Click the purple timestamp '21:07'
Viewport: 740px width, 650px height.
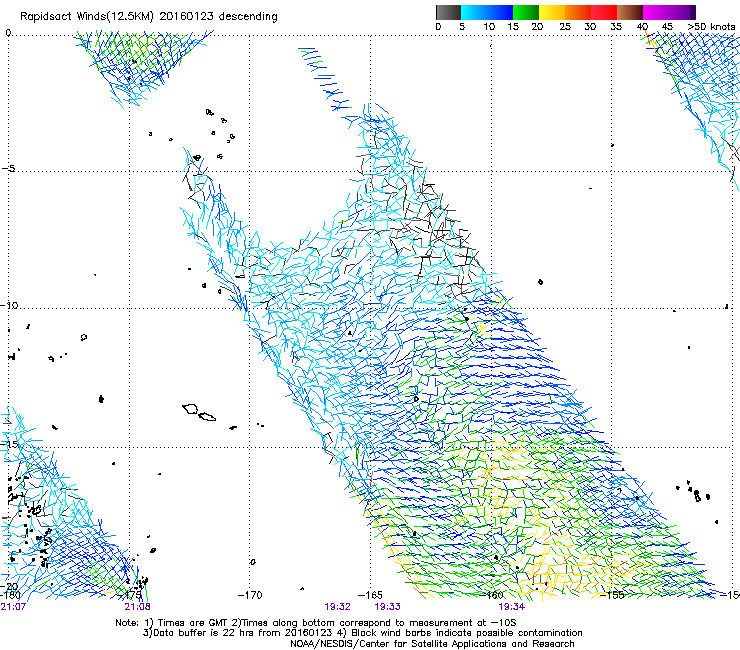[x=13, y=607]
